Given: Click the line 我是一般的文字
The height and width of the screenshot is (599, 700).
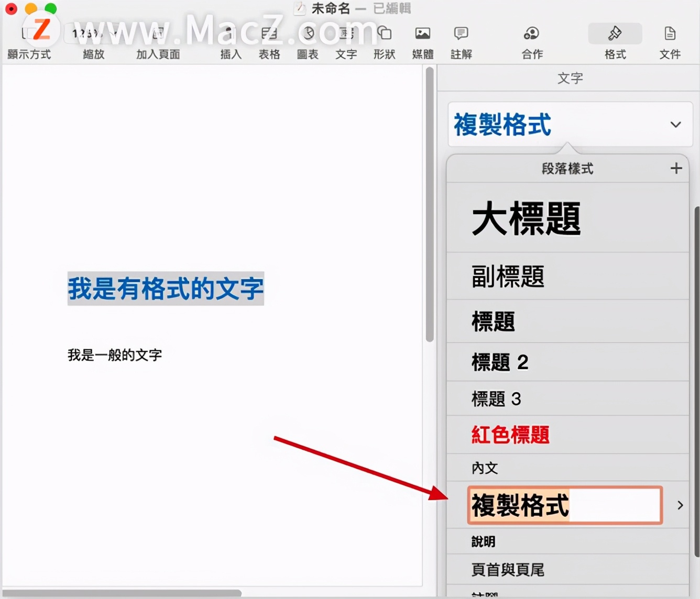Looking at the screenshot, I should click(x=115, y=355).
